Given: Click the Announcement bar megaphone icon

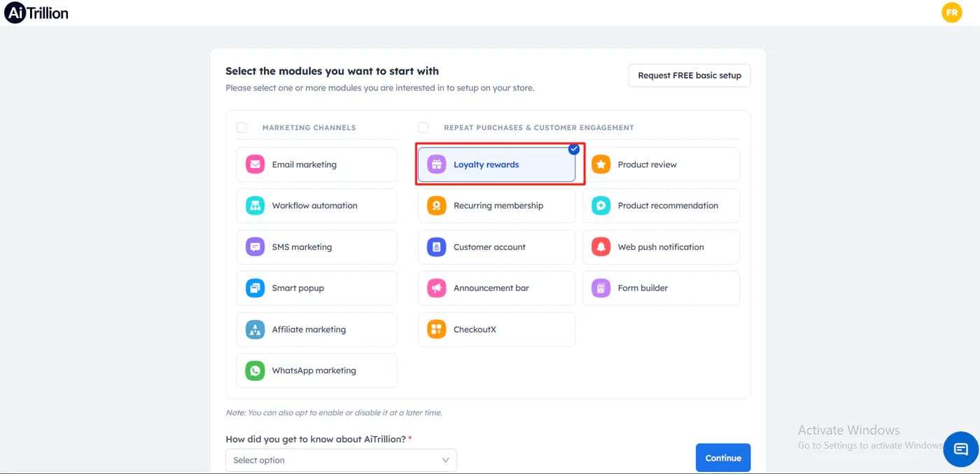Looking at the screenshot, I should coord(437,288).
